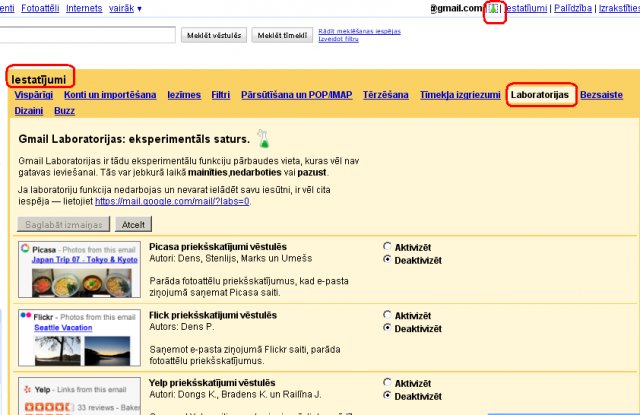Click the Atcelt button

(x=133, y=224)
